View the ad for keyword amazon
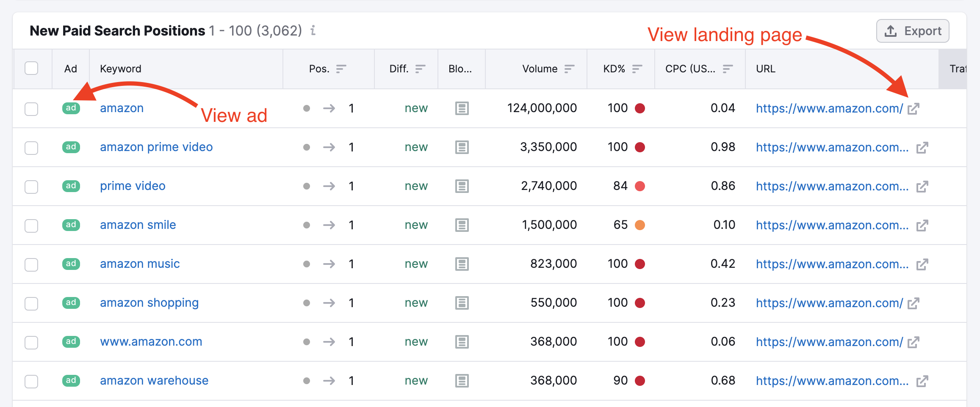This screenshot has height=407, width=980. pyautogui.click(x=71, y=108)
